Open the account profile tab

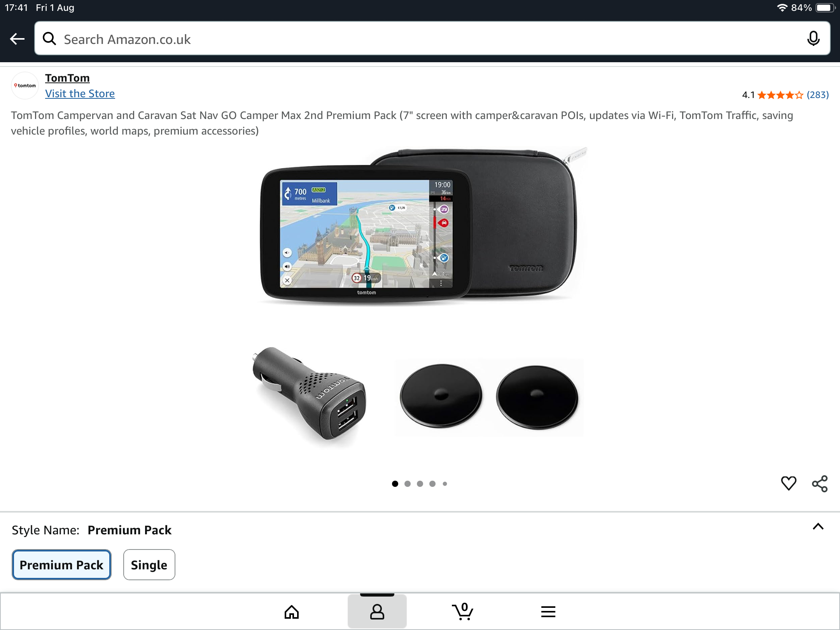pos(377,612)
